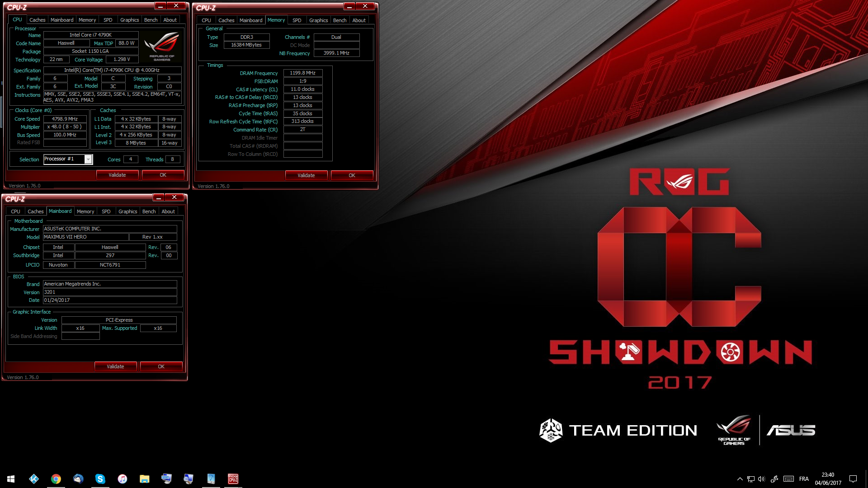Open Google Chrome from the taskbar

click(56, 479)
